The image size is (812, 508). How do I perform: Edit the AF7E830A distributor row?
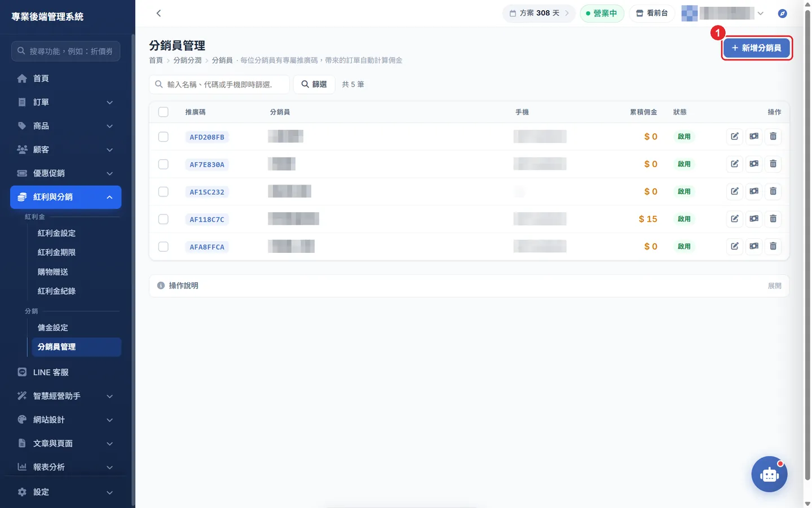[735, 164]
